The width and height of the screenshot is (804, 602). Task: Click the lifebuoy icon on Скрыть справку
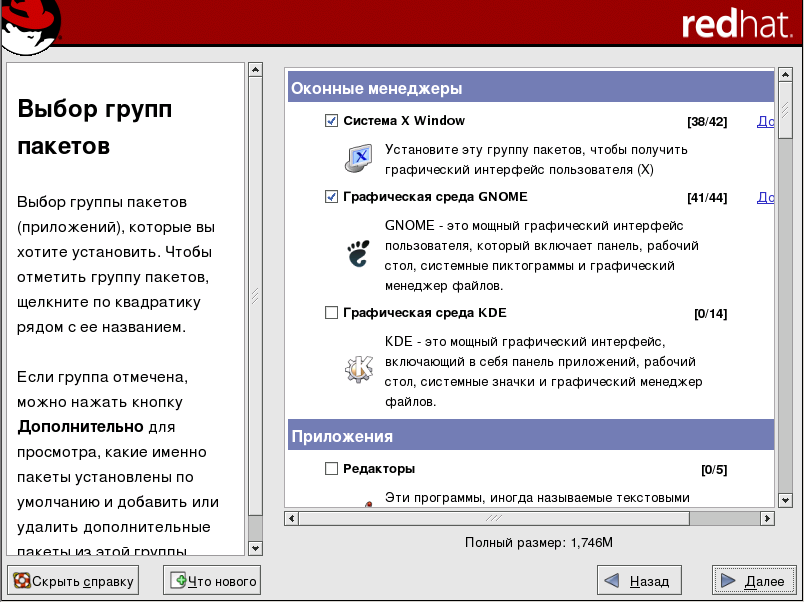pyautogui.click(x=21, y=580)
